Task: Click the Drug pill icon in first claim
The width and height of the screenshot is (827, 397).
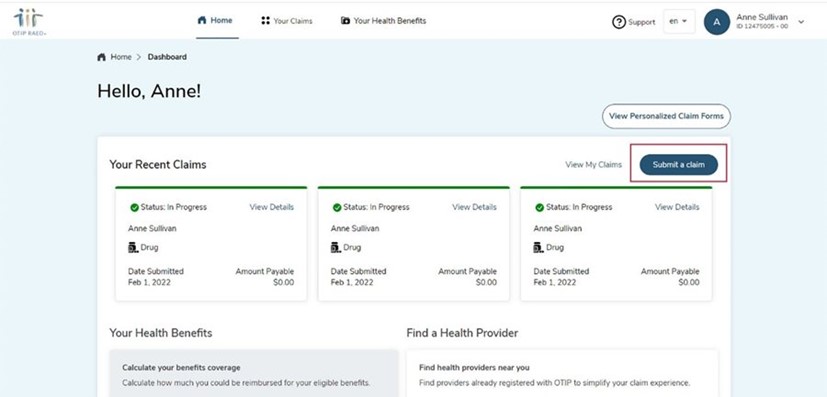Action: click(133, 247)
